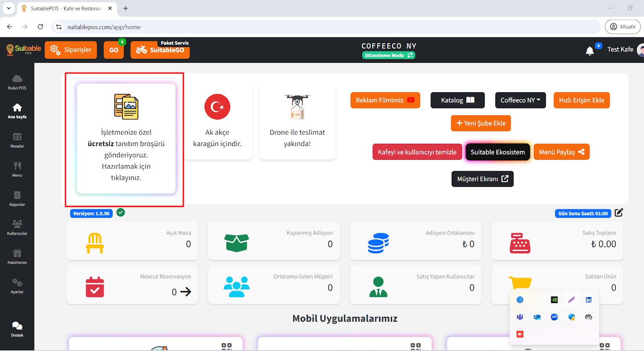Open AnyDesk from the tray popup

pyautogui.click(x=520, y=334)
